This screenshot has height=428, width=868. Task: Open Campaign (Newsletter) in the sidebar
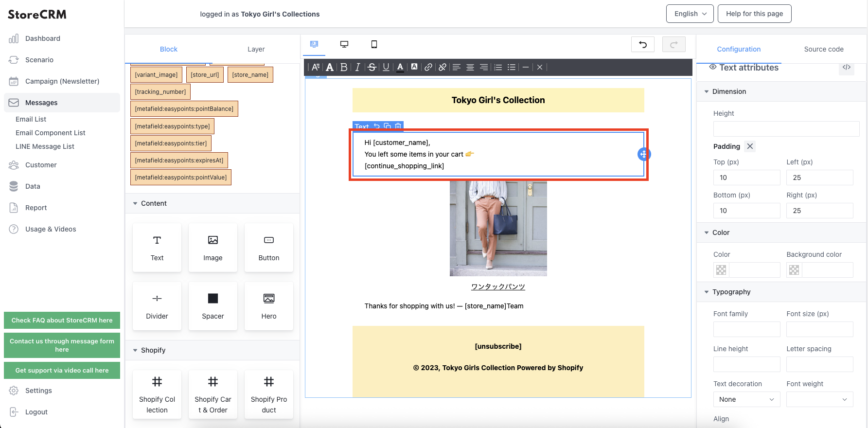point(62,81)
